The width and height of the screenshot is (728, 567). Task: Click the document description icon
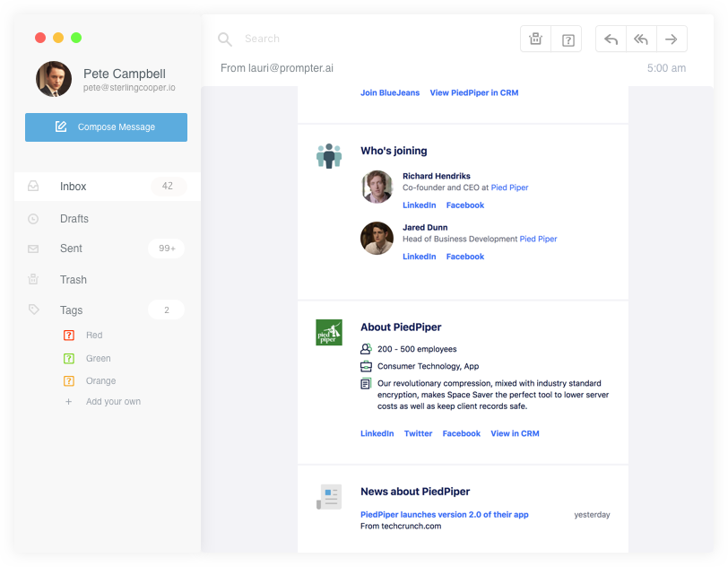366,383
